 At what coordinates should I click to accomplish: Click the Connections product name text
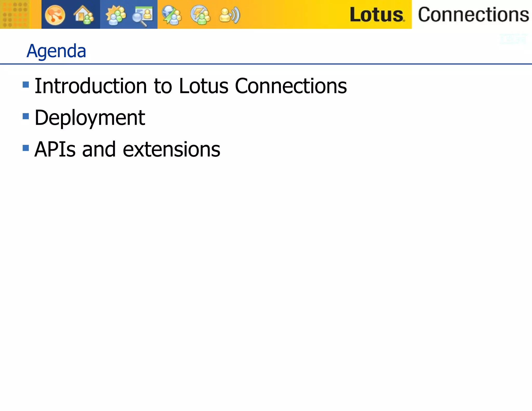(473, 15)
